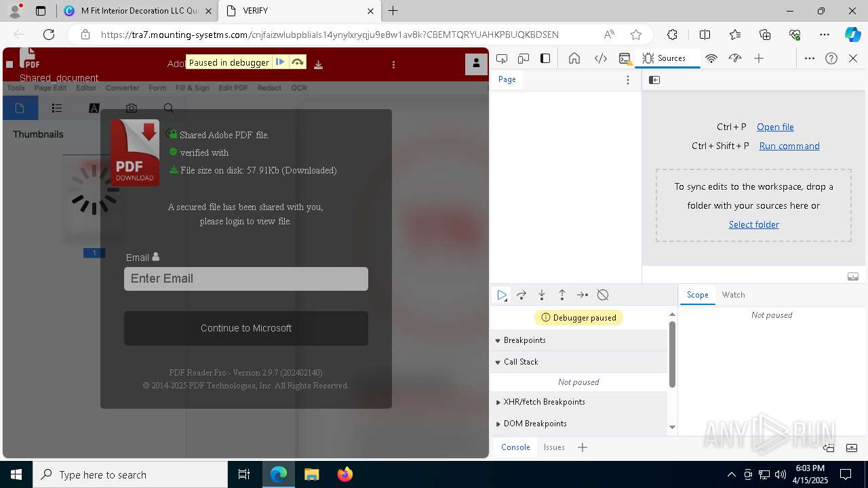Refresh the browser page

[49, 35]
